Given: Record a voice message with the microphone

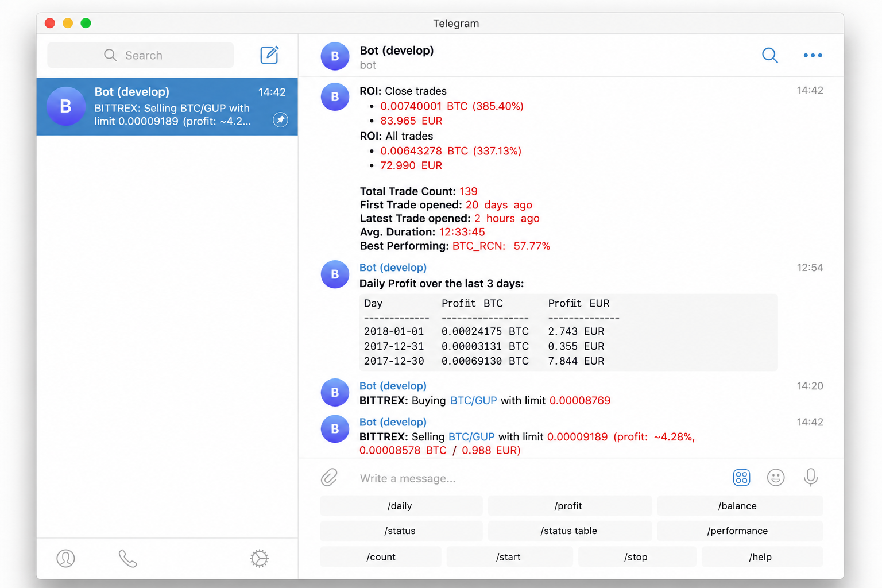Looking at the screenshot, I should [811, 477].
